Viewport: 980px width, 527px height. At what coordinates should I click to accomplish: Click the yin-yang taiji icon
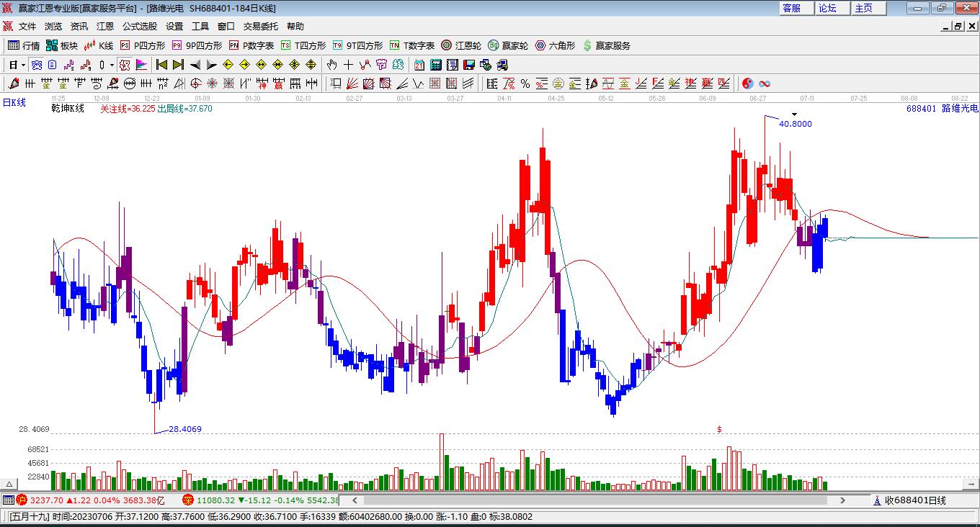748,84
